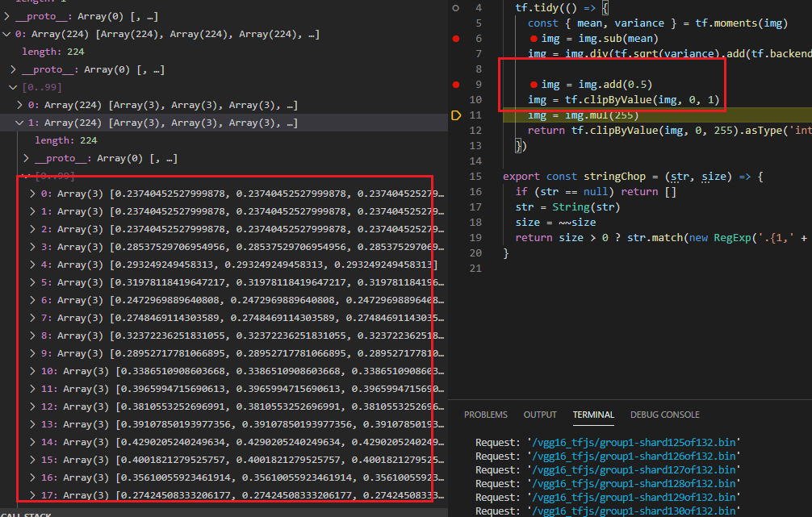Open link group1-shard130of132.bin in terminal
The width and height of the screenshot is (812, 517).
634,511
